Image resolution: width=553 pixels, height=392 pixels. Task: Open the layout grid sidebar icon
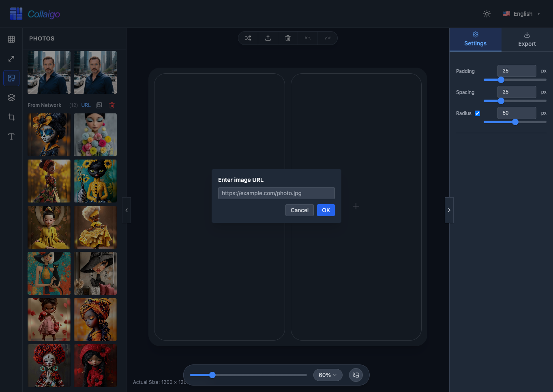coord(11,39)
